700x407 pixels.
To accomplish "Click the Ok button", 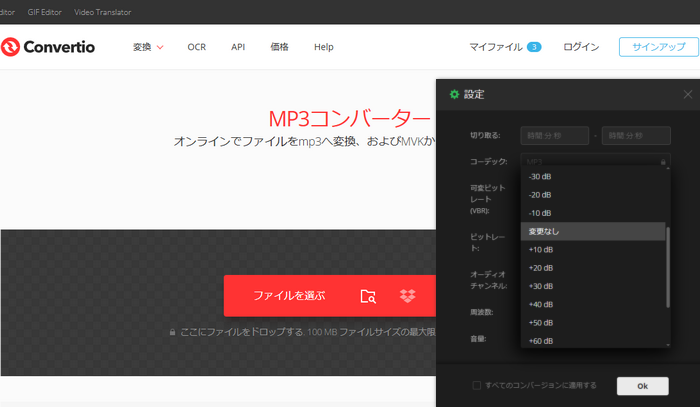I will pos(642,386).
